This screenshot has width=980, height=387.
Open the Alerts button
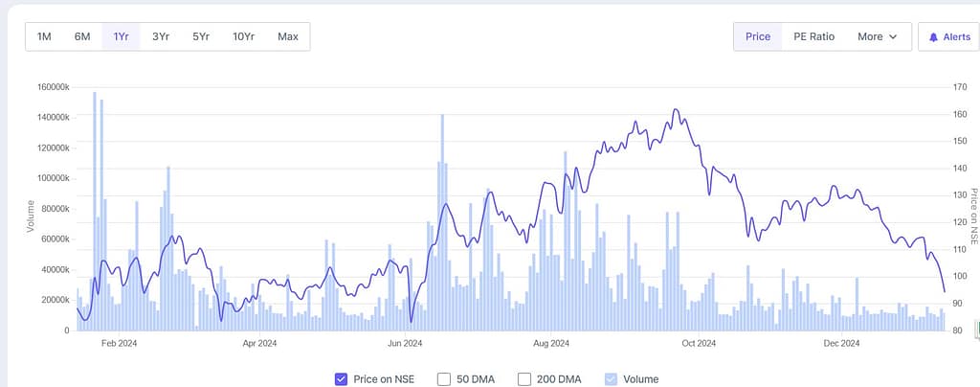coord(949,37)
